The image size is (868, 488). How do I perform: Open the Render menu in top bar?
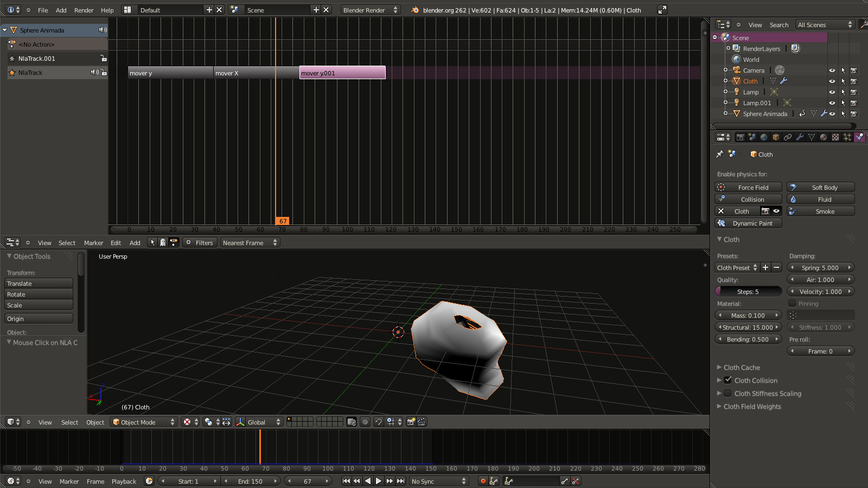point(84,10)
